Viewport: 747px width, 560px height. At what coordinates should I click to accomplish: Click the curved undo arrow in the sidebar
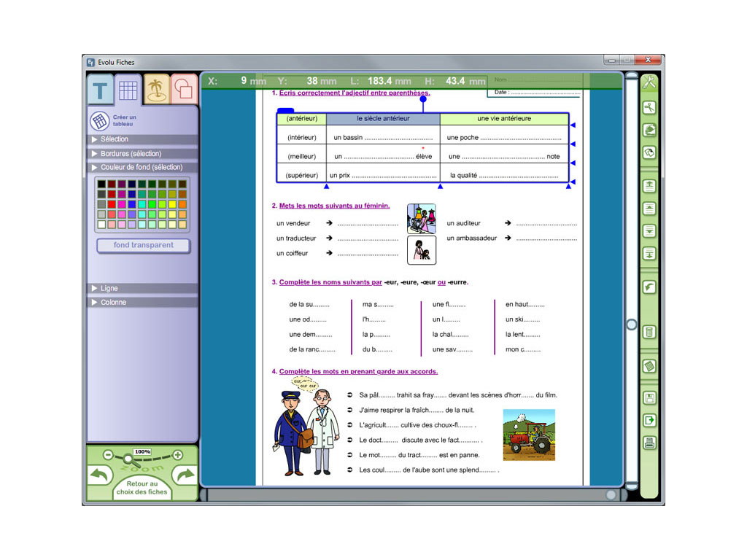[649, 287]
